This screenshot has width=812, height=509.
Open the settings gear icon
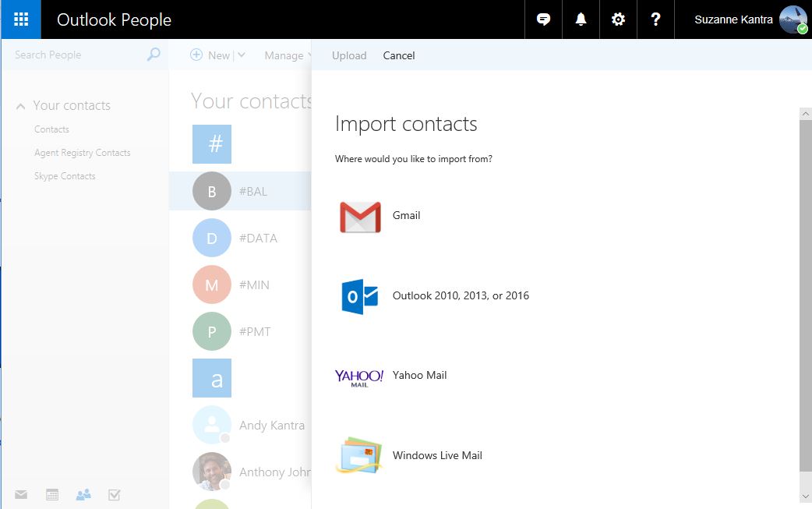click(618, 19)
